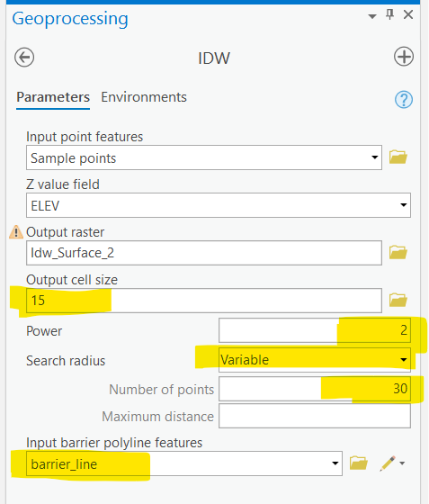Image resolution: width=429 pixels, height=504 pixels.
Task: Click the Maximum distance input field
Action: point(315,416)
